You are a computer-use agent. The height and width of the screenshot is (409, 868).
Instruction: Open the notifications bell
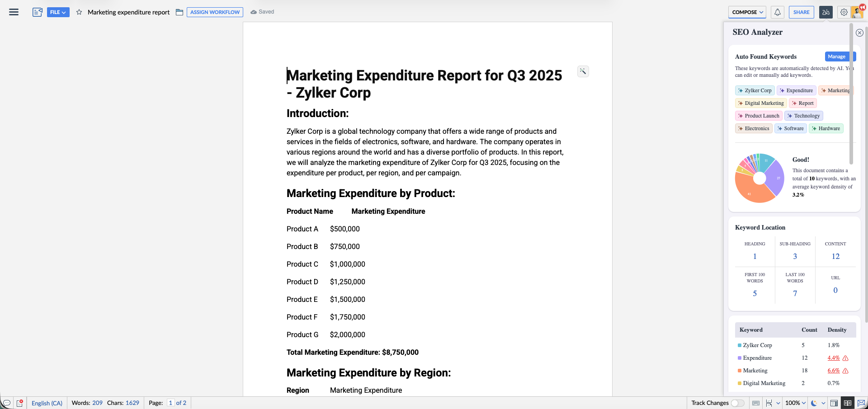(778, 12)
